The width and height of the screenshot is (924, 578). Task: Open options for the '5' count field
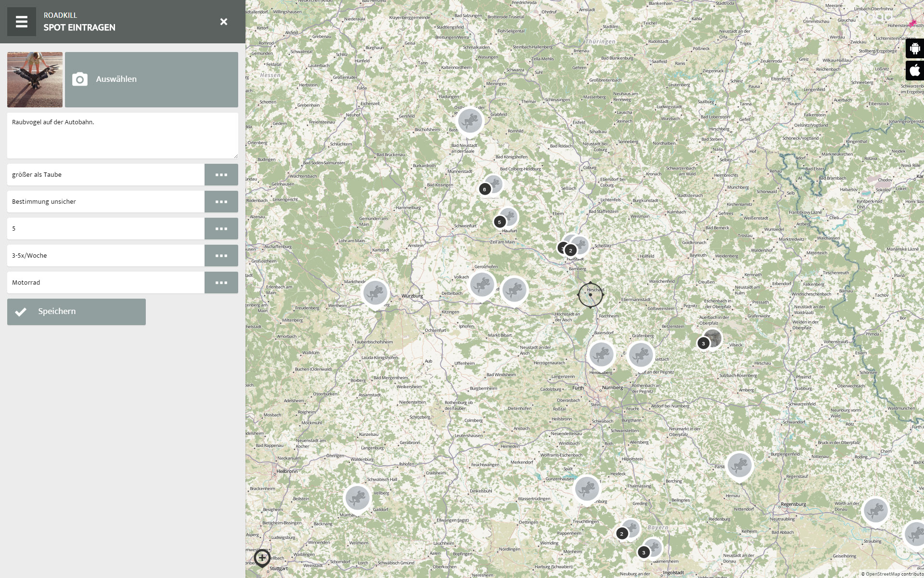coord(221,229)
